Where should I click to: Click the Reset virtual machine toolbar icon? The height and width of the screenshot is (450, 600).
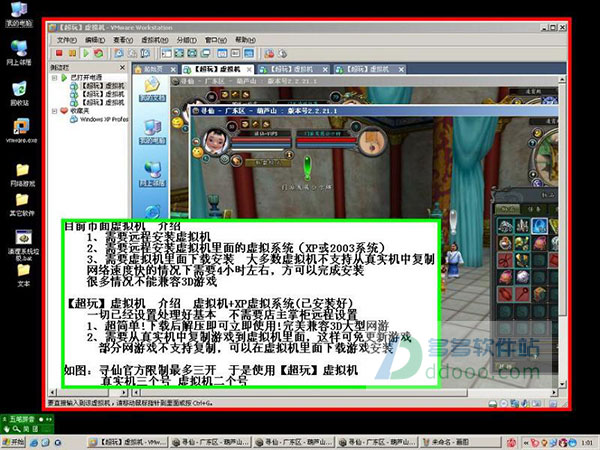(99, 53)
